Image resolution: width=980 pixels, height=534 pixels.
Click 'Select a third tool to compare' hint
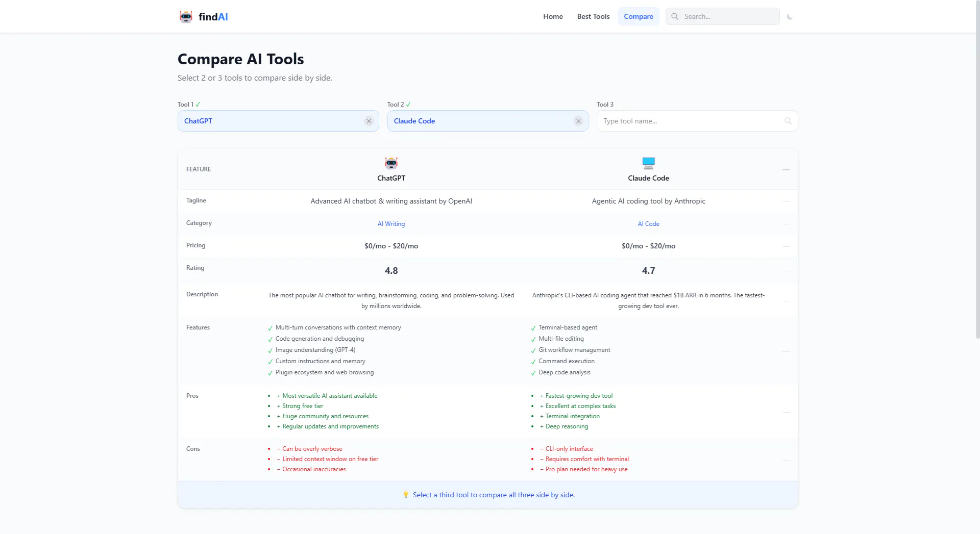494,495
